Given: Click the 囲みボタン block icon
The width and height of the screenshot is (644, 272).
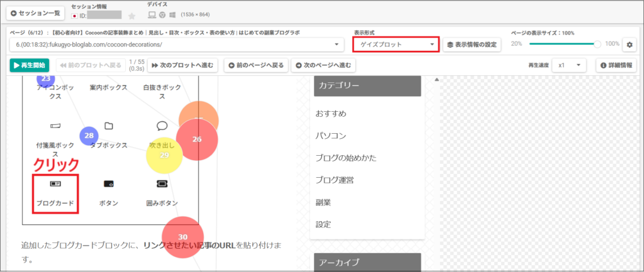Looking at the screenshot, I should 162,183.
